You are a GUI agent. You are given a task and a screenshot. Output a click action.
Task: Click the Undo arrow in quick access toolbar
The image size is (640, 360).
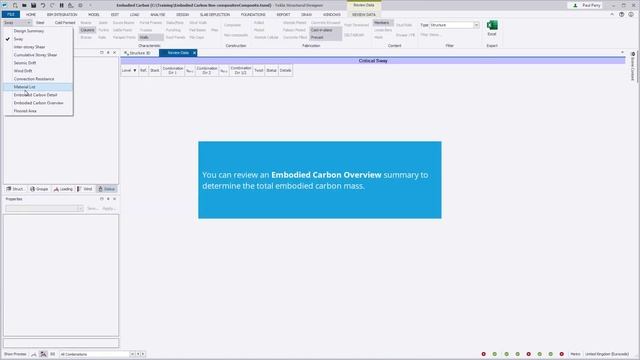pyautogui.click(x=43, y=5)
